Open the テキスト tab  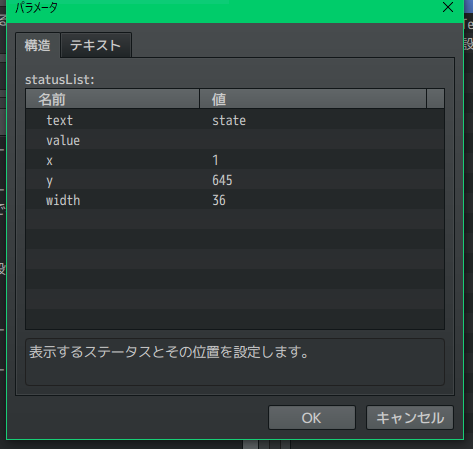tap(96, 45)
